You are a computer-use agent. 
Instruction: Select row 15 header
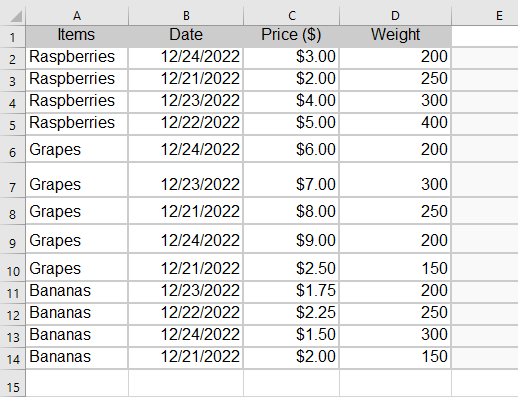coord(12,383)
